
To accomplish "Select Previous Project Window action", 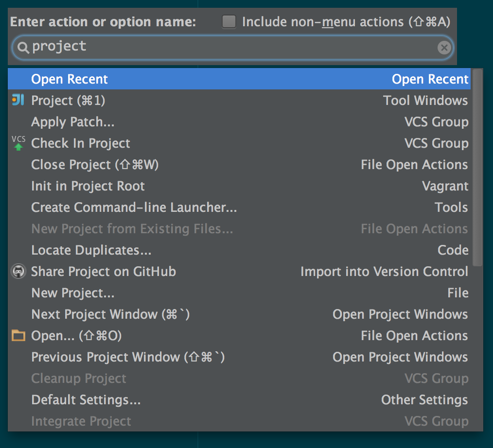I will tap(239, 357).
